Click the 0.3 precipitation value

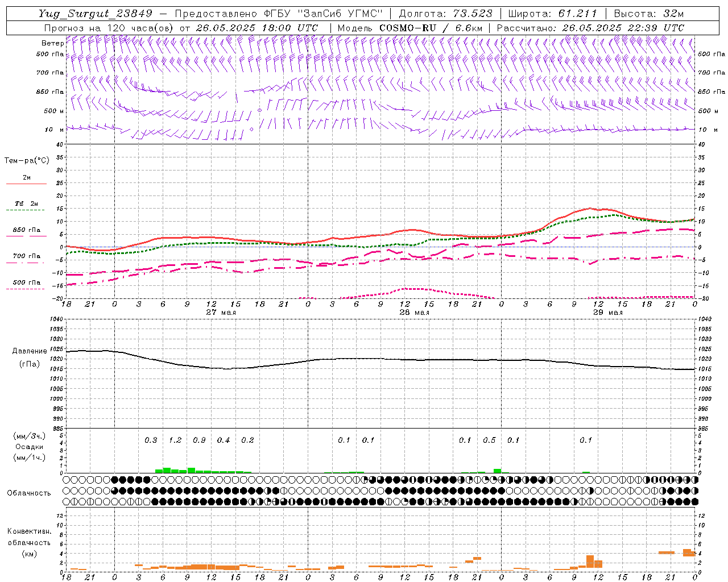(151, 440)
